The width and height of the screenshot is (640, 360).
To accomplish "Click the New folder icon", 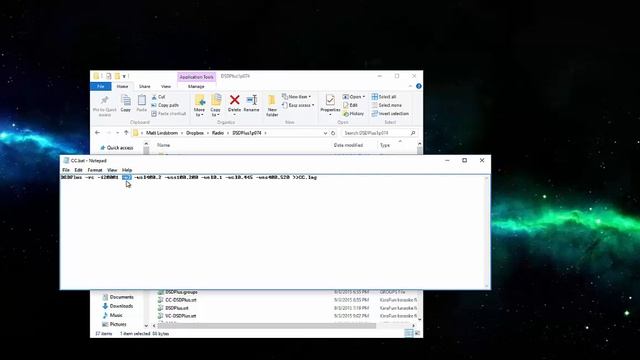I will tap(272, 100).
